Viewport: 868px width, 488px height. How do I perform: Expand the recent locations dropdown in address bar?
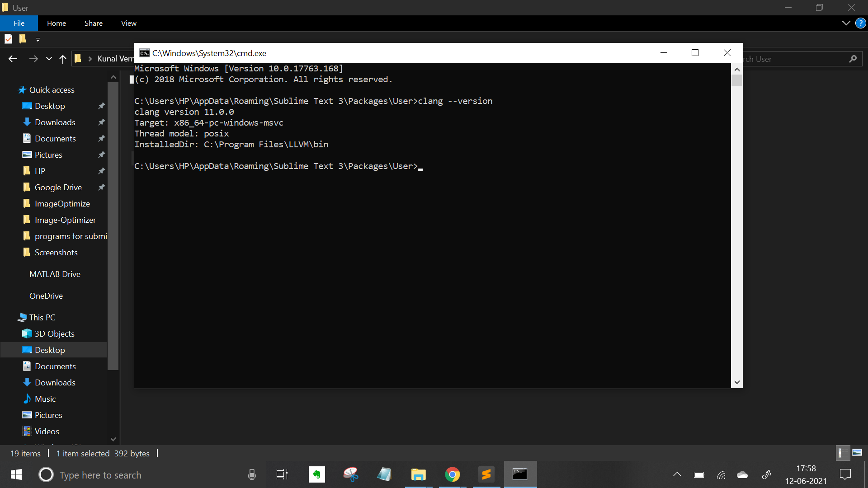point(48,59)
